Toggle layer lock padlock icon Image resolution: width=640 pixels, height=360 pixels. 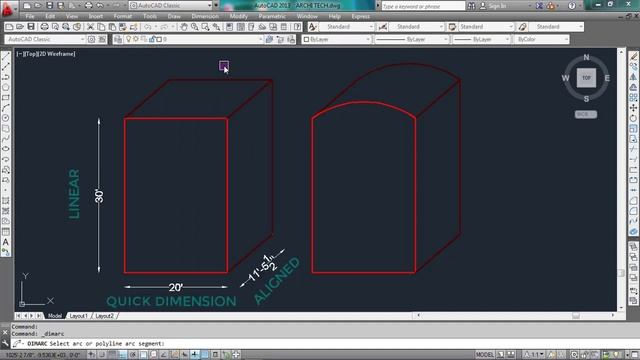click(x=152, y=39)
